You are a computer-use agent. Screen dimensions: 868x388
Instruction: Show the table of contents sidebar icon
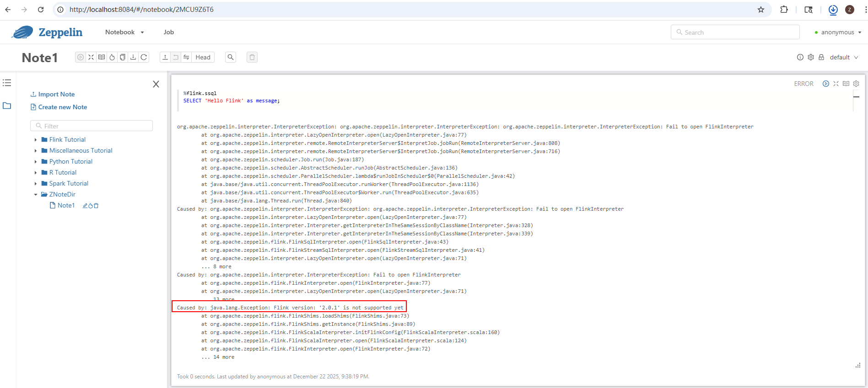7,83
